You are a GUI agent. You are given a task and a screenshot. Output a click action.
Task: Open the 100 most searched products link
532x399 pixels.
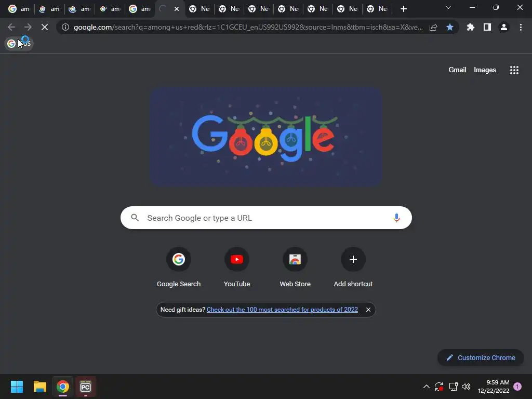coord(282,310)
